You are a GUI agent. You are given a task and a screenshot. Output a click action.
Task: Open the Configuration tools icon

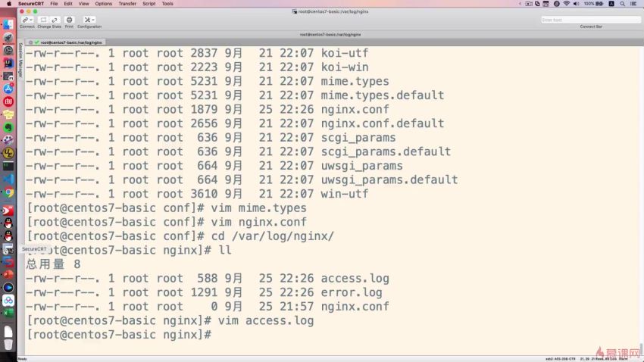pyautogui.click(x=87, y=20)
